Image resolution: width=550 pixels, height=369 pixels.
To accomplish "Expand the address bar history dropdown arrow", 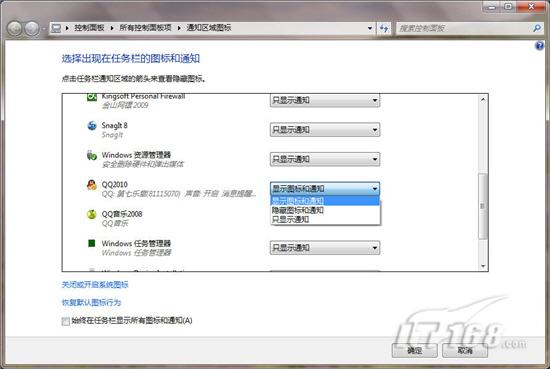I will 370,28.
